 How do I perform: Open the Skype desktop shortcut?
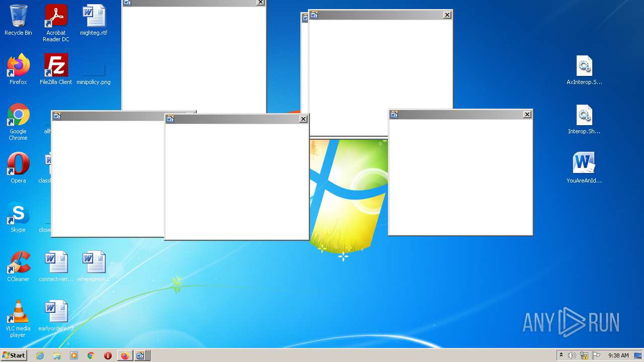click(18, 217)
